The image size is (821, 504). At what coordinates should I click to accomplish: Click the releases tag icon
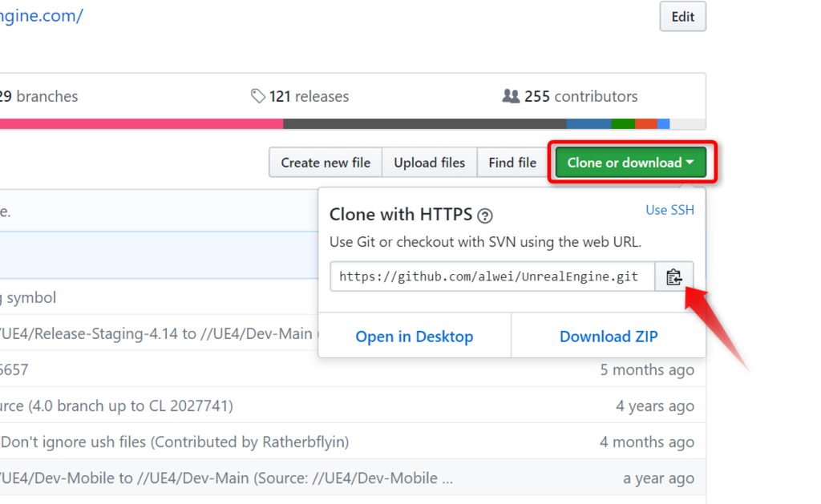click(257, 96)
